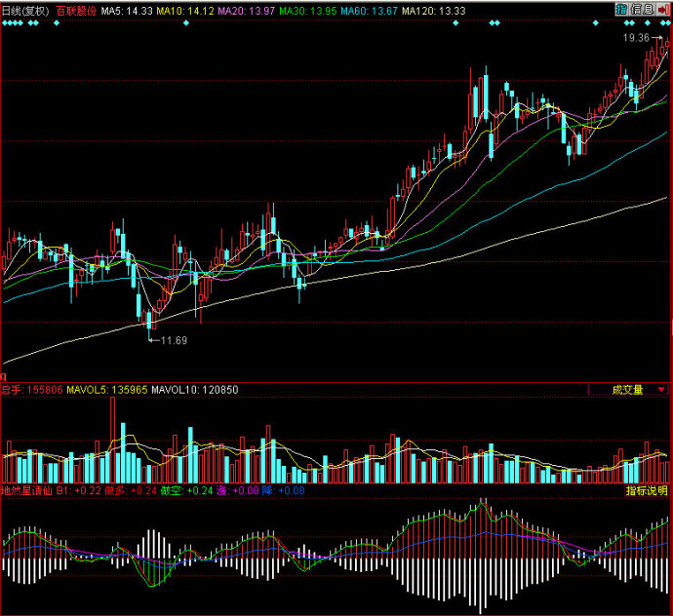Viewport: 673px width, 616px height.
Task: Click the 做多: +0.24 value
Action: [x=131, y=490]
